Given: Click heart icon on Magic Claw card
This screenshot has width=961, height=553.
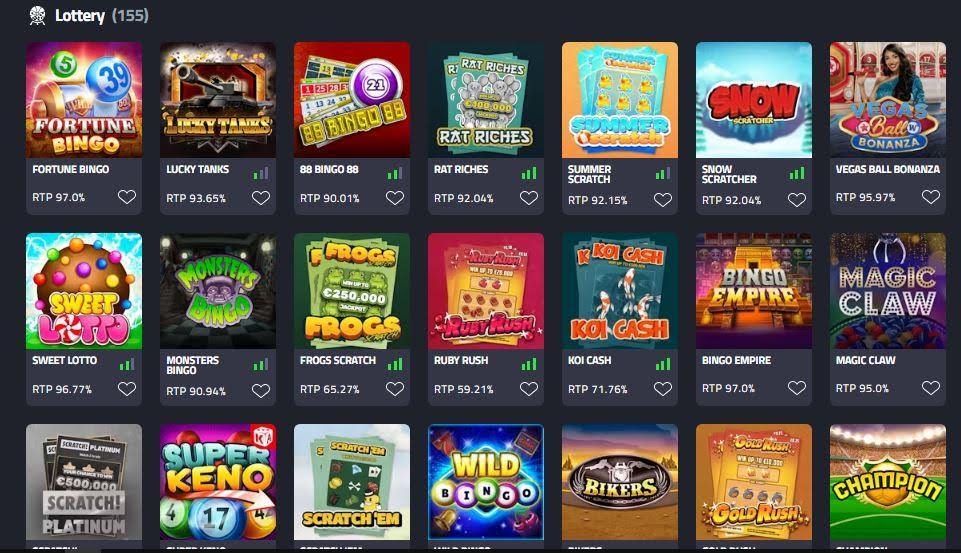Looking at the screenshot, I should click(931, 387).
